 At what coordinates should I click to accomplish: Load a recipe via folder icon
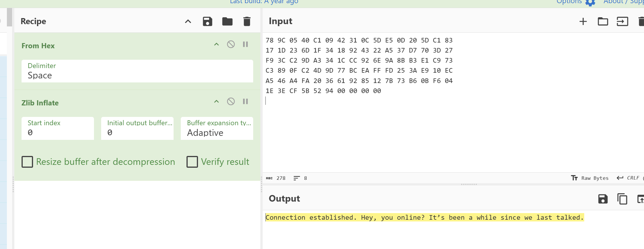227,22
